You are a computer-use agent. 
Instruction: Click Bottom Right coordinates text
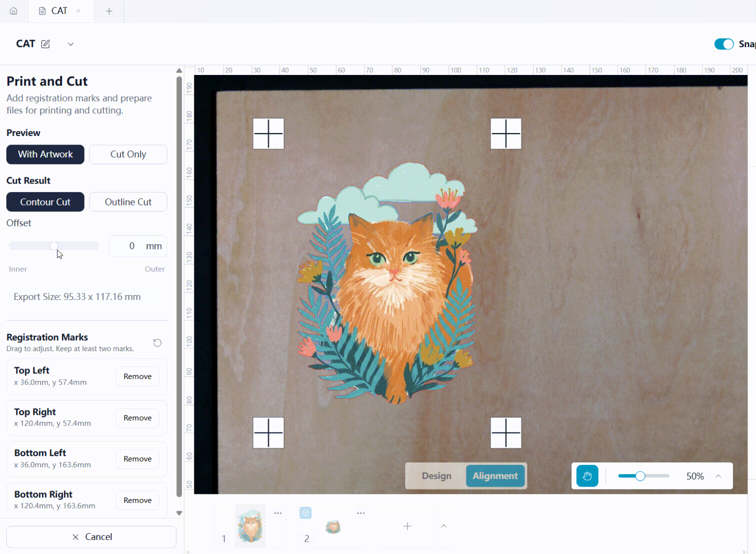click(54, 506)
